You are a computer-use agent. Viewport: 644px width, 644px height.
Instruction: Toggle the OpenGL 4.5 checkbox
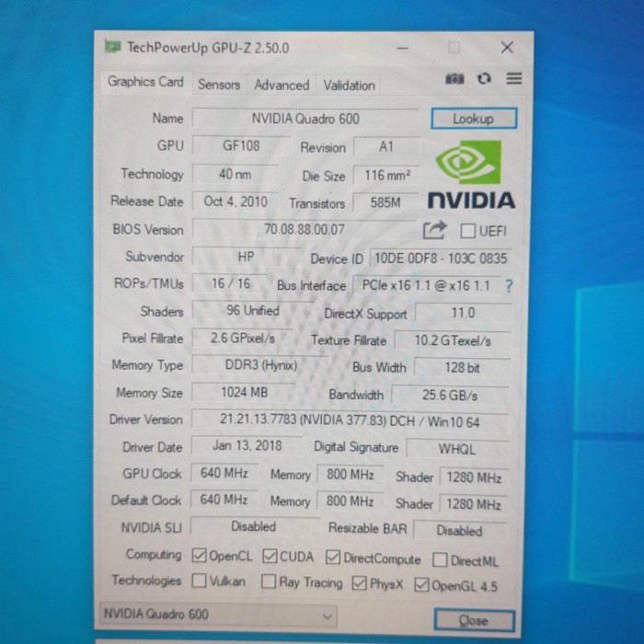pyautogui.click(x=421, y=584)
